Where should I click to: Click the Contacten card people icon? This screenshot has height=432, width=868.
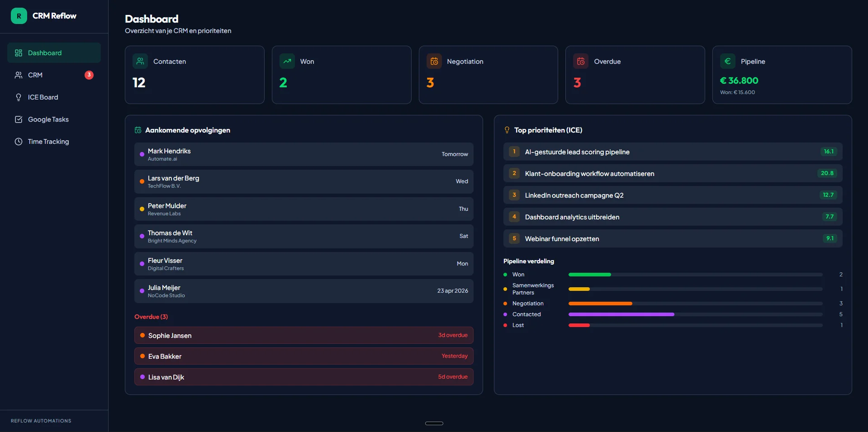[x=140, y=61]
